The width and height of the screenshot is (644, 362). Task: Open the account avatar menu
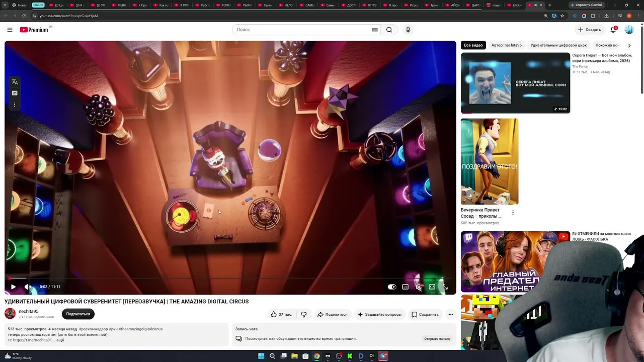tap(629, 30)
